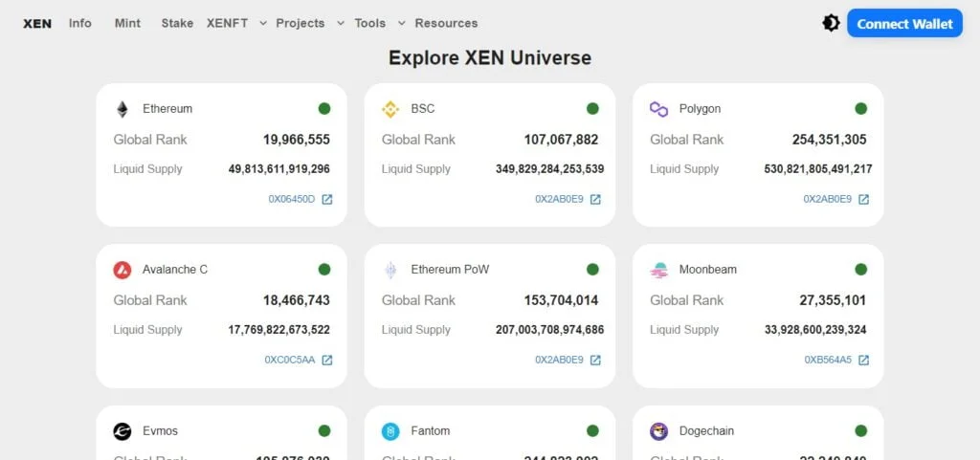Click the green status dot on Evmos card
This screenshot has width=980, height=460.
point(324,430)
